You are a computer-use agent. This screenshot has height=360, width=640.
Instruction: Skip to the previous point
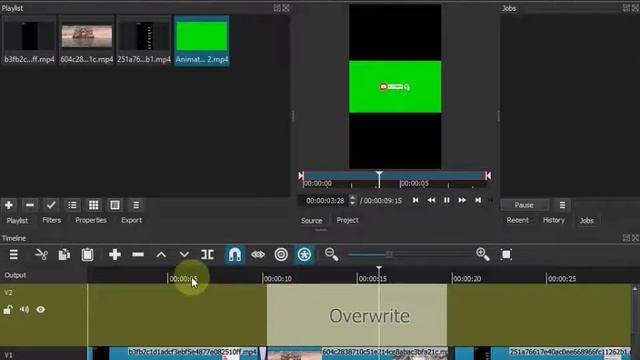pos(416,200)
